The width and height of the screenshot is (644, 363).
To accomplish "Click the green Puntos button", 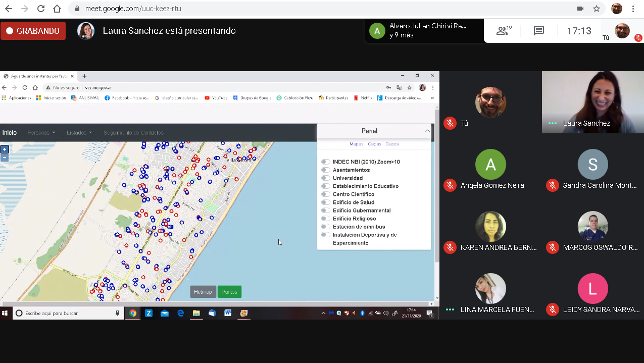I will [x=229, y=292].
